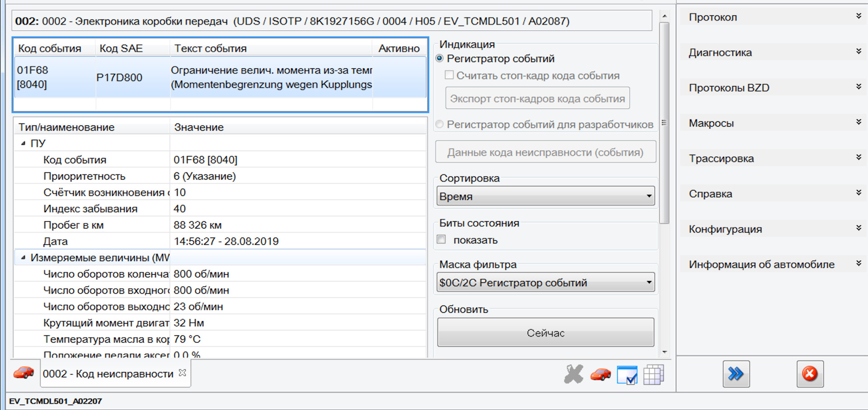Click Данные кода неисправности (события) button

(x=546, y=153)
